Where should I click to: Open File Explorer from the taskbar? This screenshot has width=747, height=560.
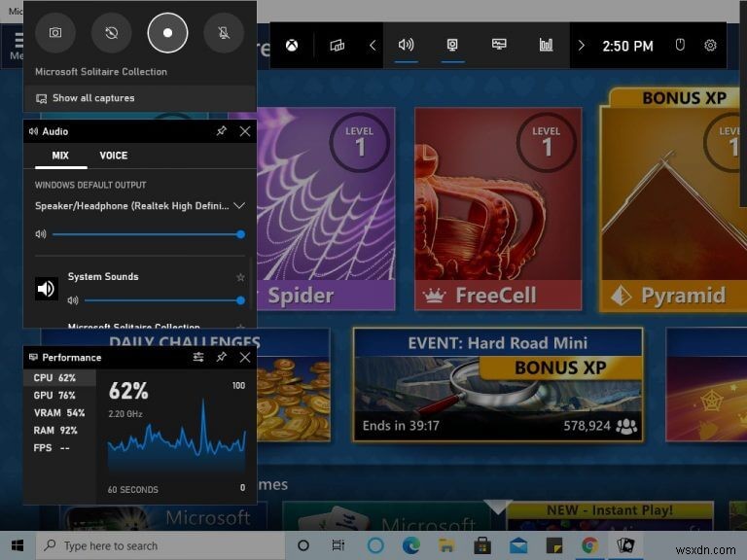(446, 545)
